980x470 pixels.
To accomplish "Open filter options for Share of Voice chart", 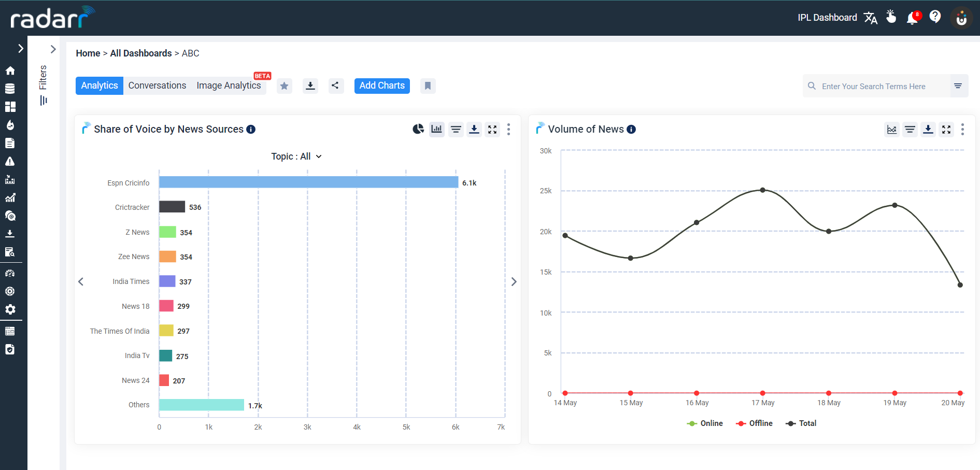I will tap(456, 129).
